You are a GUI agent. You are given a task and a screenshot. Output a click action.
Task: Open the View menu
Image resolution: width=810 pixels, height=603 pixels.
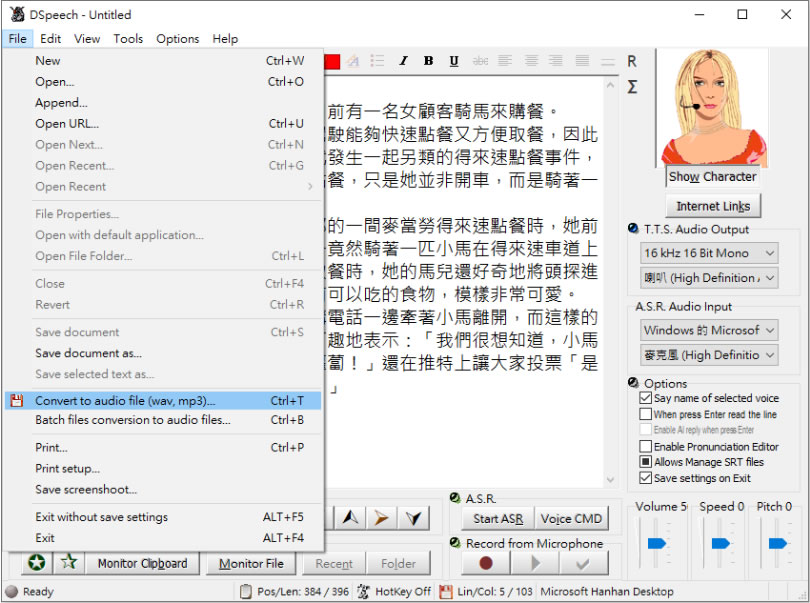[87, 39]
